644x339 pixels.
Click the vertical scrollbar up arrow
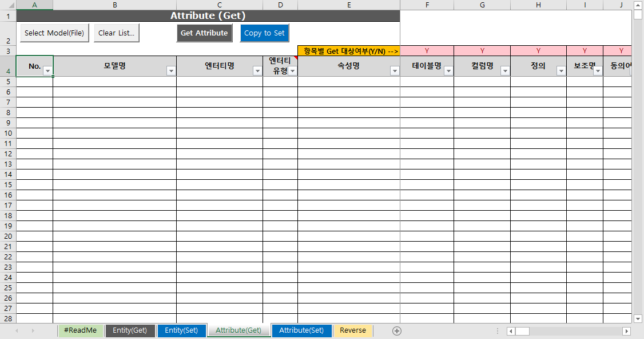pos(638,6)
